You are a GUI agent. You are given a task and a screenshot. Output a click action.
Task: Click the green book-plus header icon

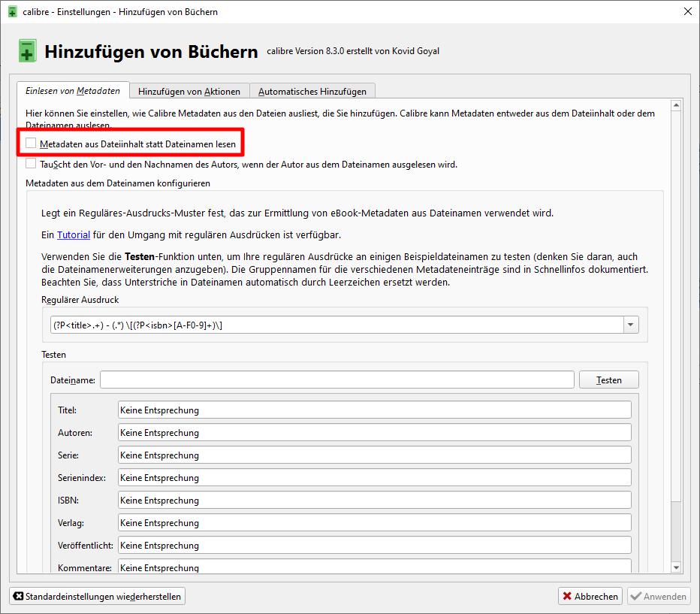tap(27, 51)
